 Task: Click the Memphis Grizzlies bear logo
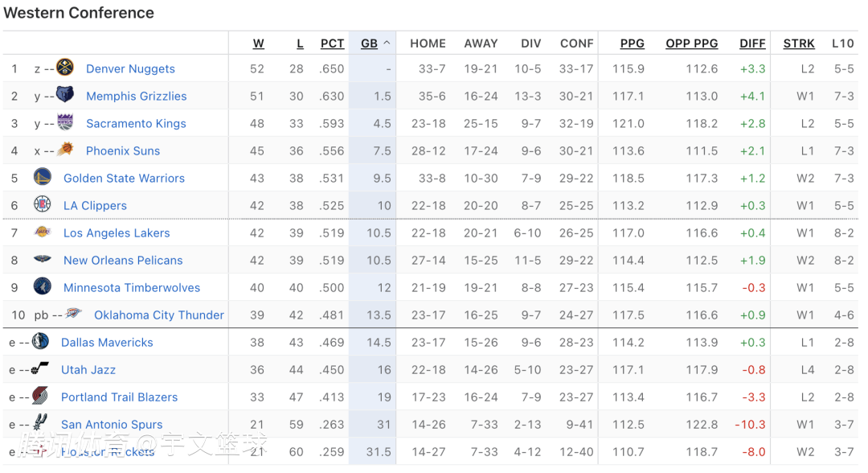pos(65,95)
